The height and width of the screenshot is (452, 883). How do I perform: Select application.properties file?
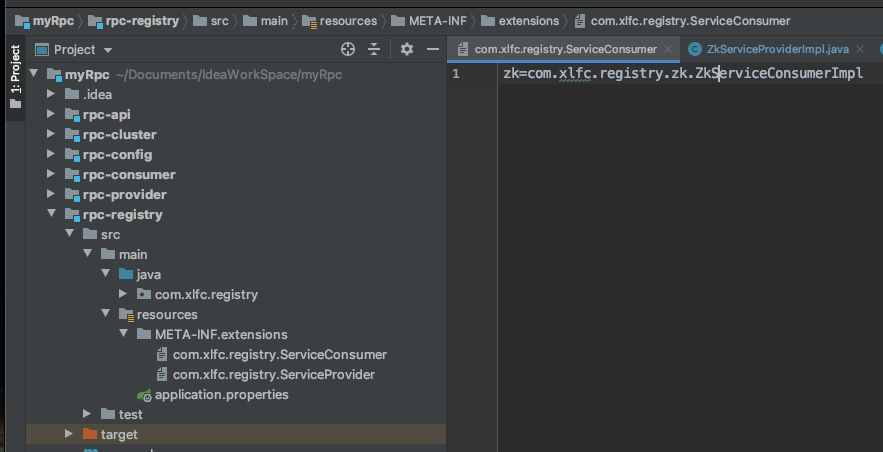(221, 395)
